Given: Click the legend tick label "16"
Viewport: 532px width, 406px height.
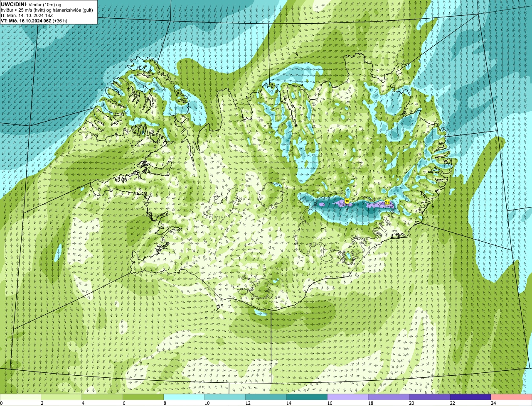Looking at the screenshot, I should click(330, 403).
